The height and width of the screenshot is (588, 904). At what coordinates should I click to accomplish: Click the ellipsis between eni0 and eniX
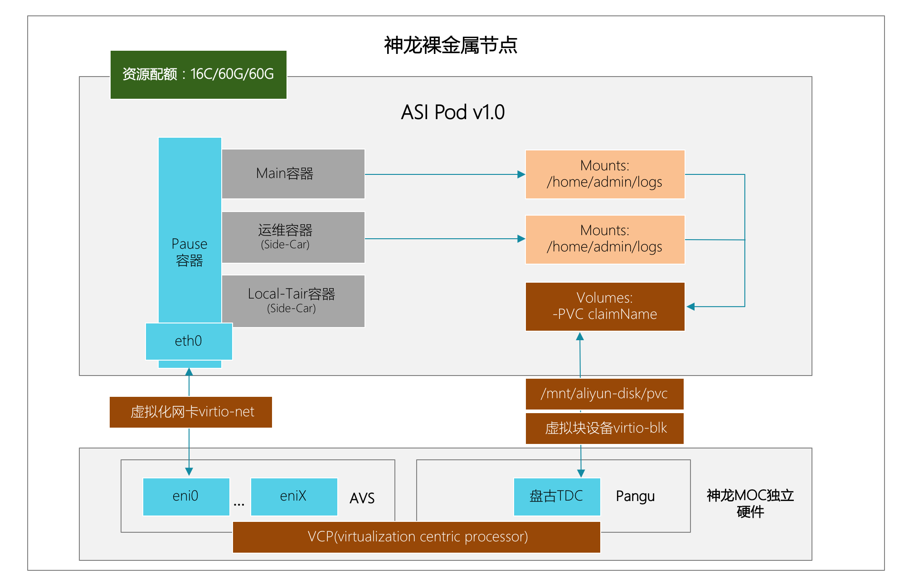click(239, 504)
